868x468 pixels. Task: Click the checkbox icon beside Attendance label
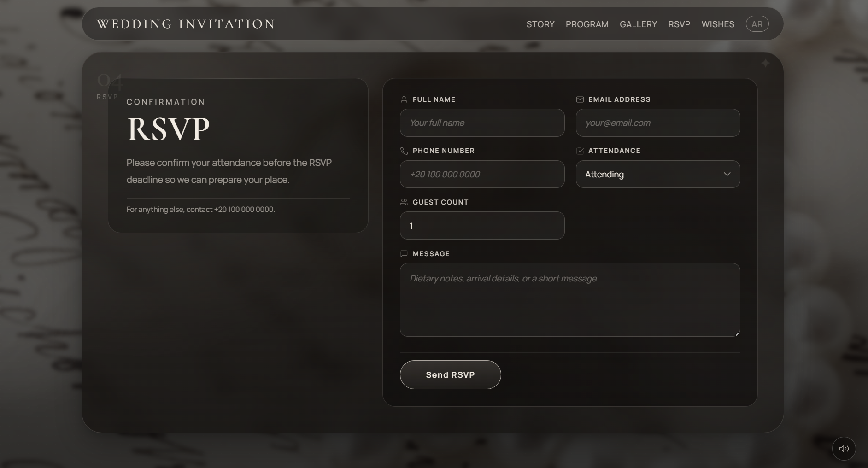580,151
